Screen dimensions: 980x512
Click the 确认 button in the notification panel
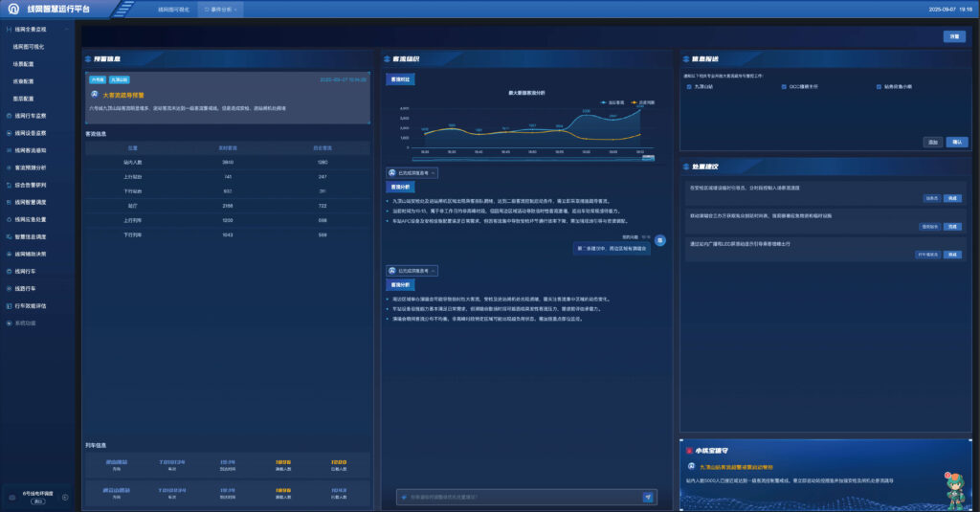(x=955, y=142)
